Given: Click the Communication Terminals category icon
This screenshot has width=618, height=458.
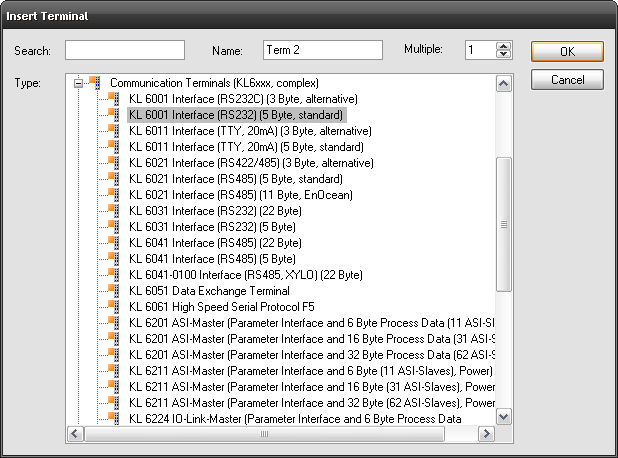Looking at the screenshot, I should [95, 82].
